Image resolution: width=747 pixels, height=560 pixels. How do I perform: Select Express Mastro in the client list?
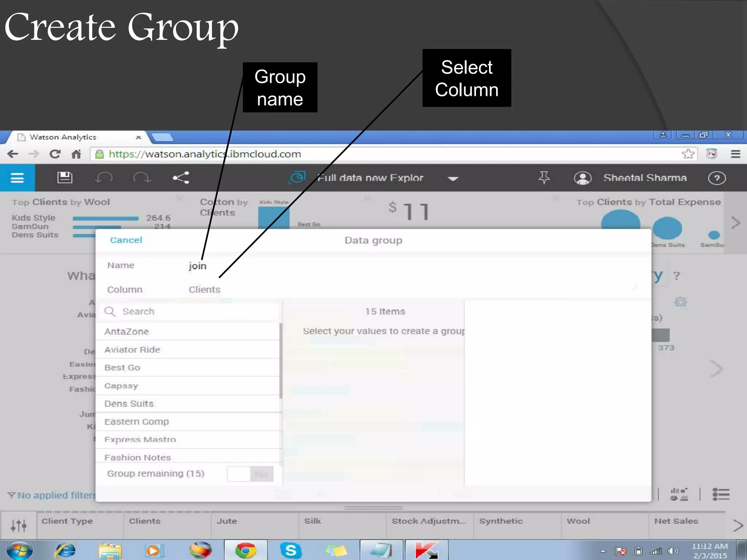pyautogui.click(x=188, y=440)
